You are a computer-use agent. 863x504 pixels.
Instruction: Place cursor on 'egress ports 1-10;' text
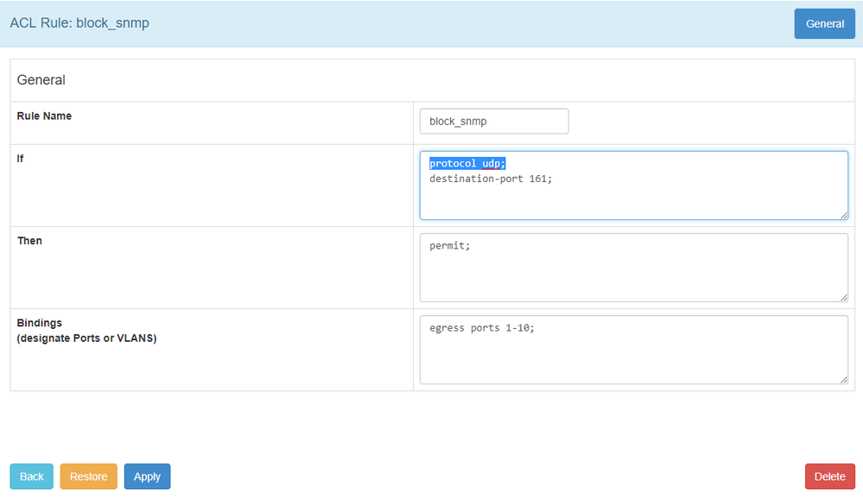point(481,328)
